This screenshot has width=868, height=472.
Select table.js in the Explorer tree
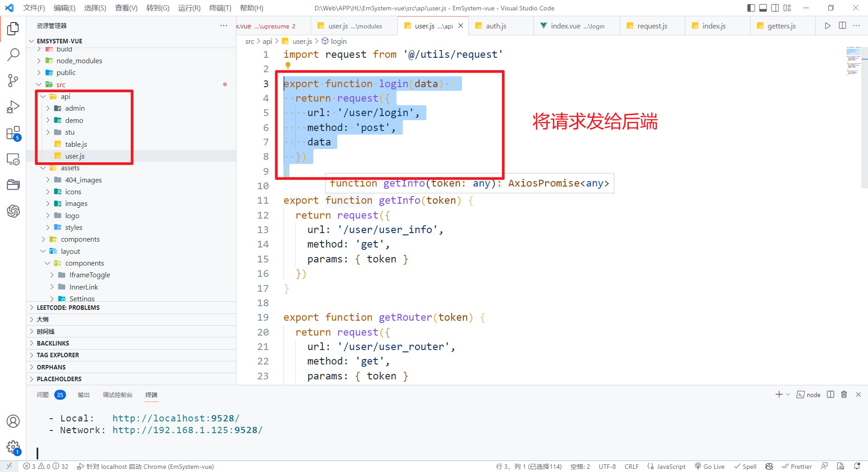tap(76, 144)
